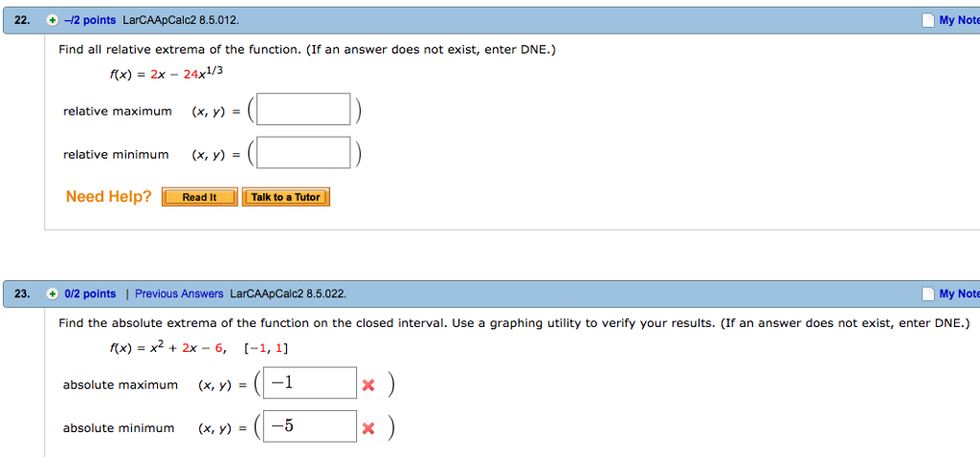The width and height of the screenshot is (980, 457).
Task: Focus the relative minimum answer box
Action: (x=302, y=153)
